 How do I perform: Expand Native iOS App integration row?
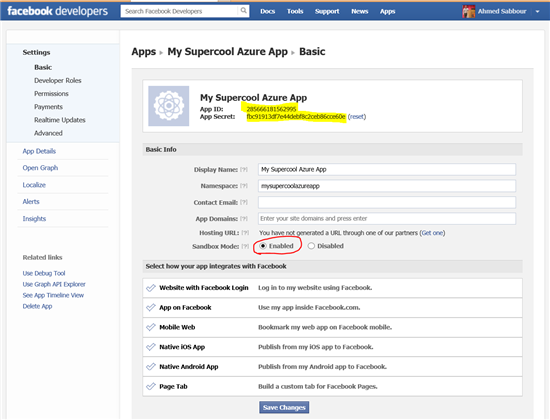(332, 347)
